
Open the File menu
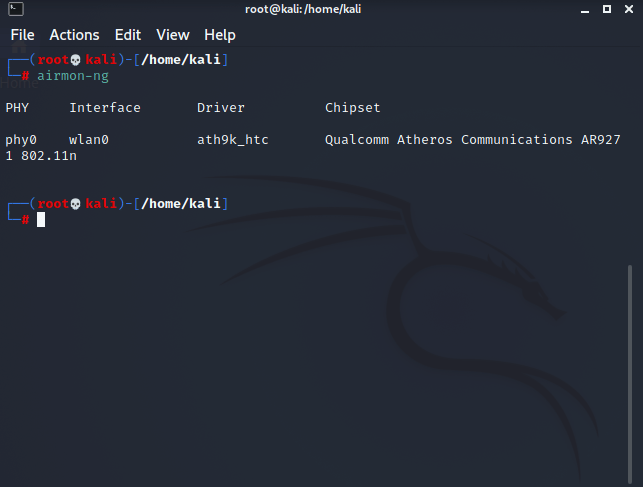(22, 35)
